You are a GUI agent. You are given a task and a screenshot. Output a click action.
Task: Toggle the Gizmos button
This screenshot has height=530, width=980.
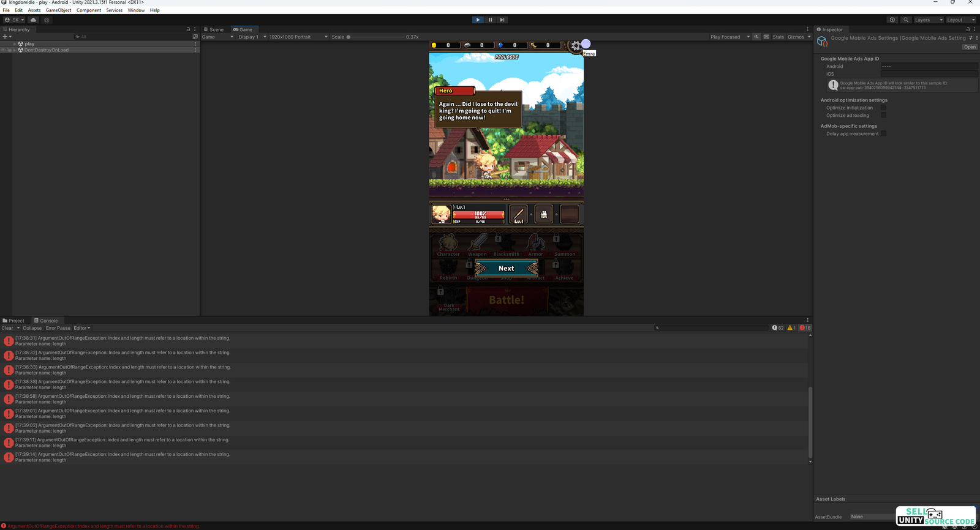(x=796, y=37)
